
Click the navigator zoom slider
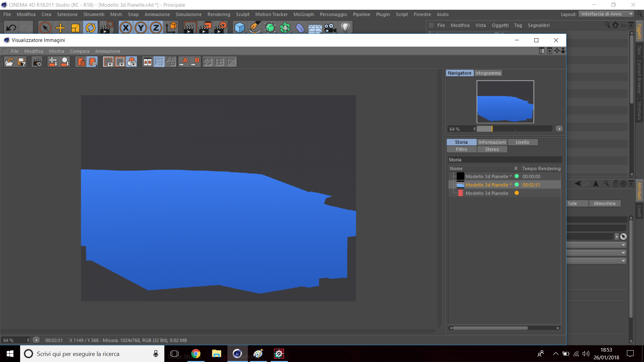coord(514,129)
